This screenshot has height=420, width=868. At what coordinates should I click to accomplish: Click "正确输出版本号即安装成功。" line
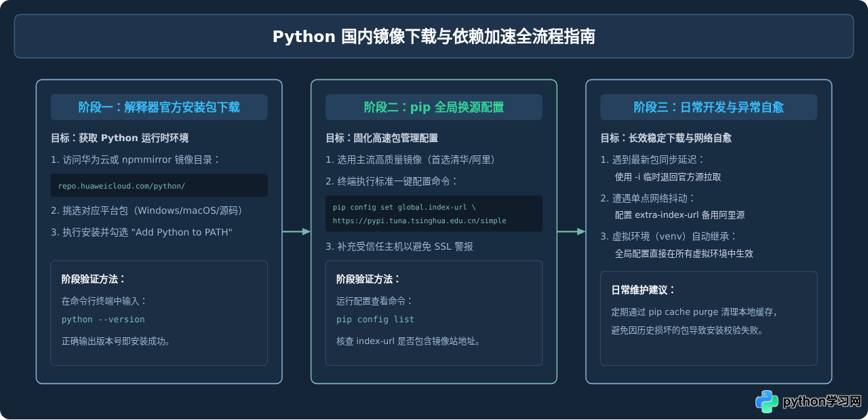pos(116,341)
